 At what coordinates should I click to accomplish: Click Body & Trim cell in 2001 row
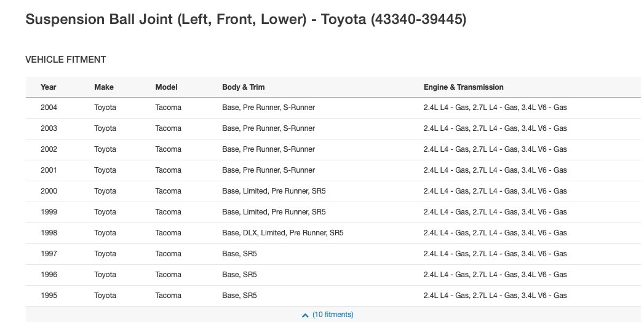(269, 170)
